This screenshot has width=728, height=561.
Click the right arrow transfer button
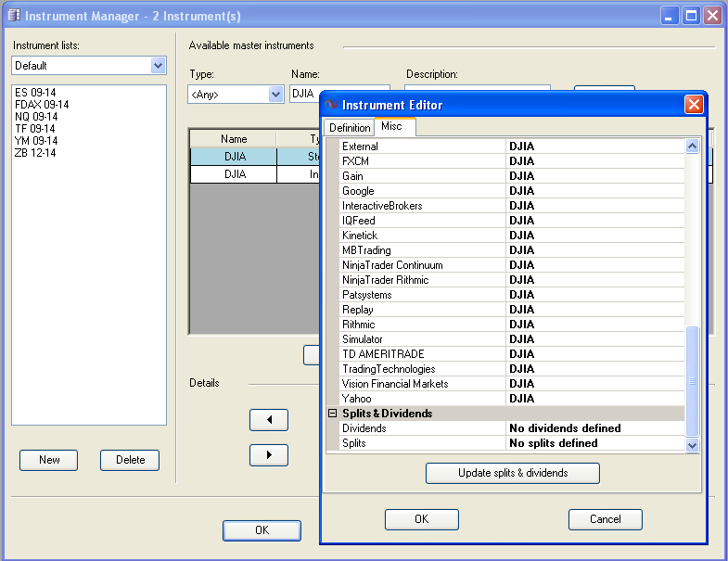(269, 455)
